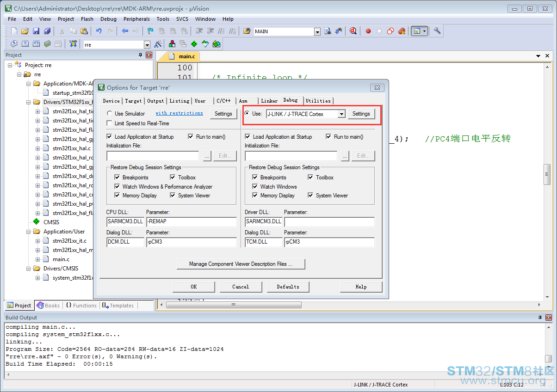Switch to the Functions panel tab
Screen dimensions: 557x392
coord(81,306)
